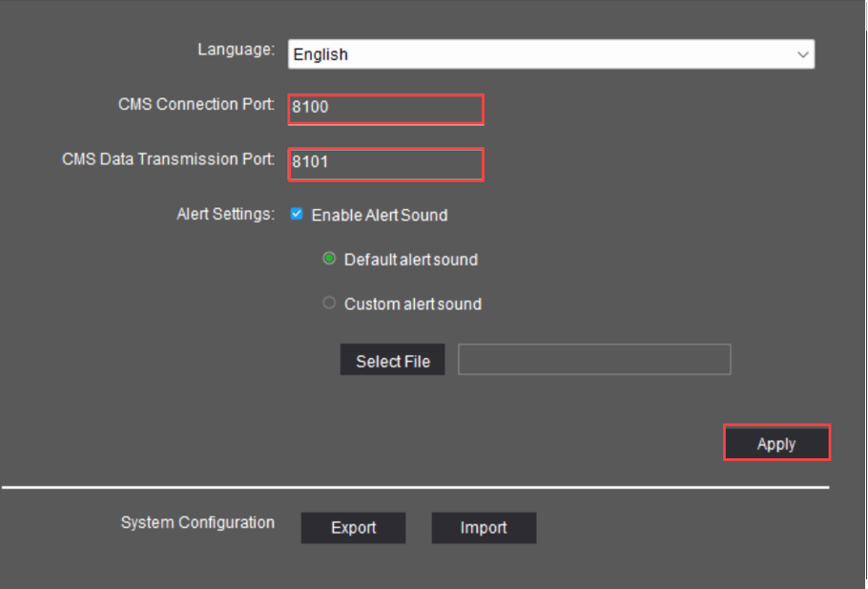Select the Default alert sound radio button
This screenshot has width=868, height=589.
pyautogui.click(x=329, y=259)
